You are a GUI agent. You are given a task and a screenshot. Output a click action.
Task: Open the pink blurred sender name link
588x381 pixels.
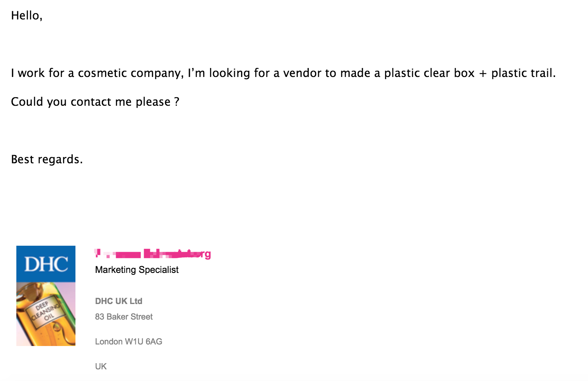[153, 254]
